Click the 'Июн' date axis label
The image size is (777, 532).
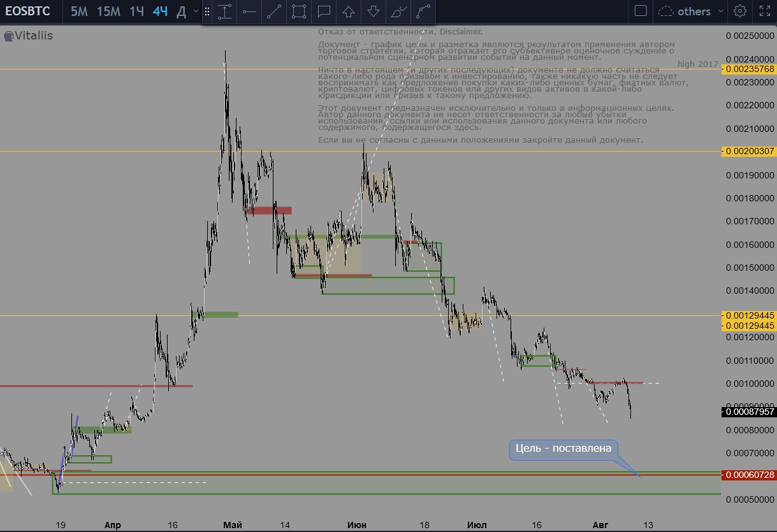click(x=357, y=525)
